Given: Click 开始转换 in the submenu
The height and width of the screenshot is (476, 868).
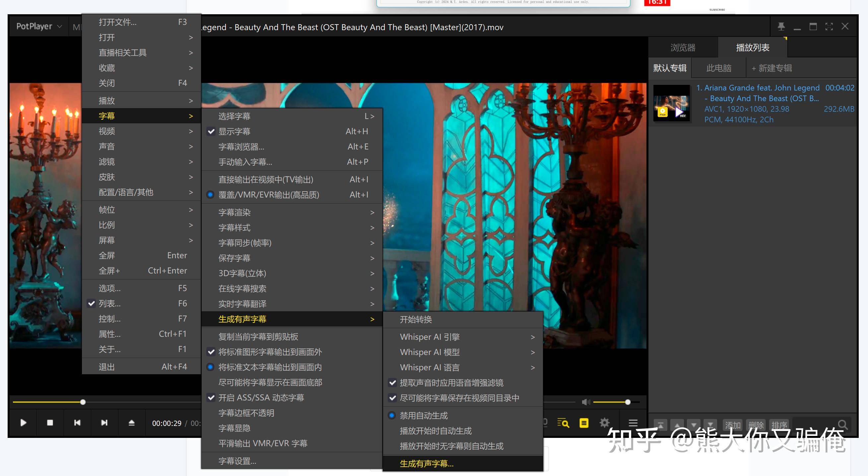Looking at the screenshot, I should [x=463, y=320].
